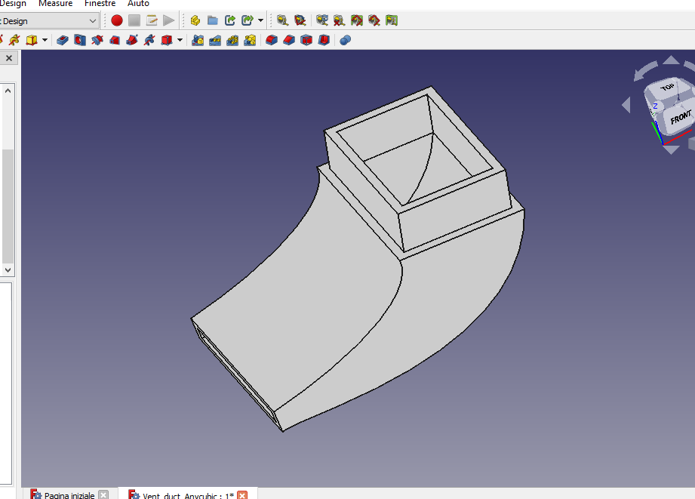Switch to the Pagina iniziale tab
This screenshot has width=695, height=499.
pyautogui.click(x=68, y=495)
